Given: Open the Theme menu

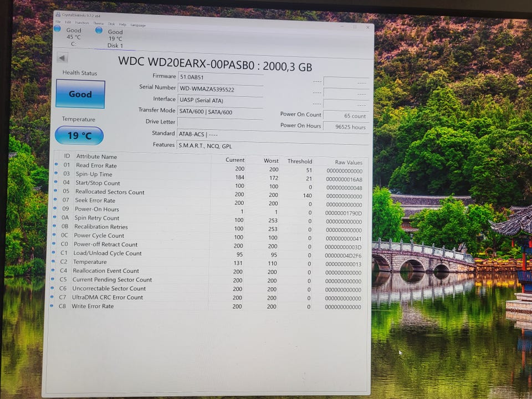Looking at the screenshot, I should [x=99, y=23].
